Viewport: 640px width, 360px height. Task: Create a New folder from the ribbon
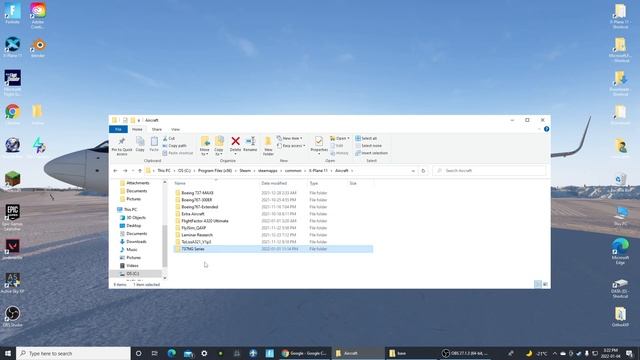tap(268, 146)
